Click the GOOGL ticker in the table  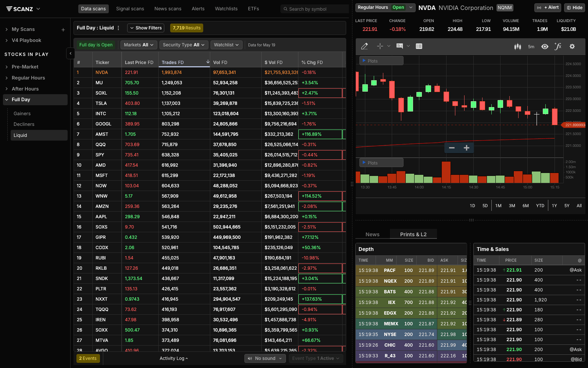(x=103, y=124)
